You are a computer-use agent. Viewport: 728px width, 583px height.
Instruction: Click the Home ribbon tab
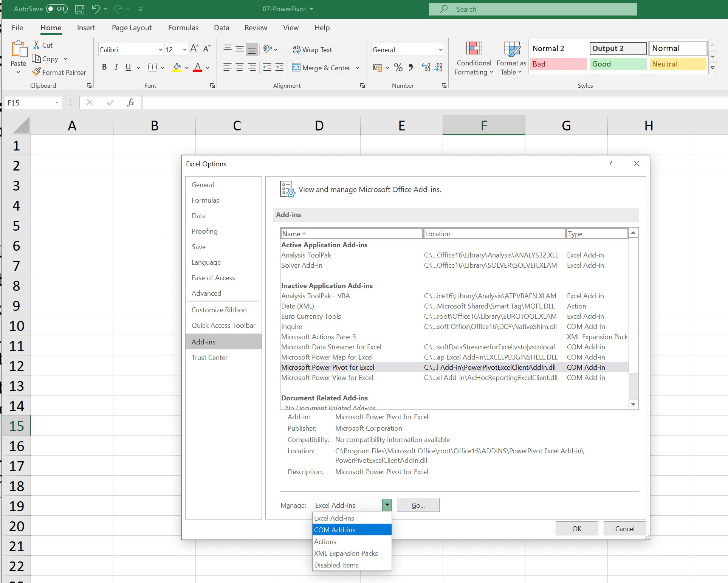point(50,27)
